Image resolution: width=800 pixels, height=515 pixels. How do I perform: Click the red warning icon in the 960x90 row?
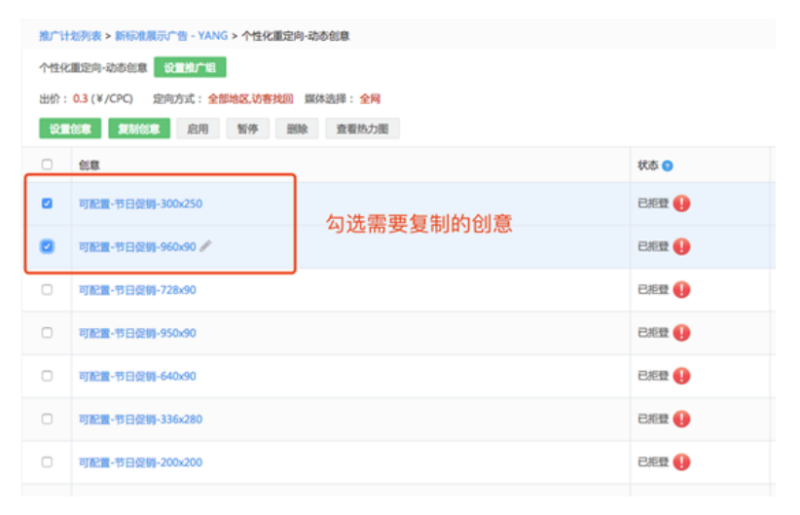tap(682, 247)
